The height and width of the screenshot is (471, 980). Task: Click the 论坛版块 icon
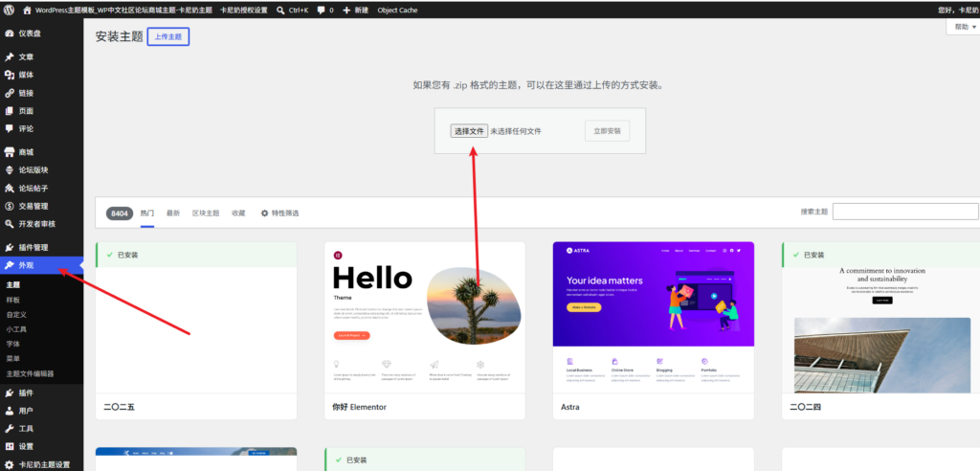(10, 170)
